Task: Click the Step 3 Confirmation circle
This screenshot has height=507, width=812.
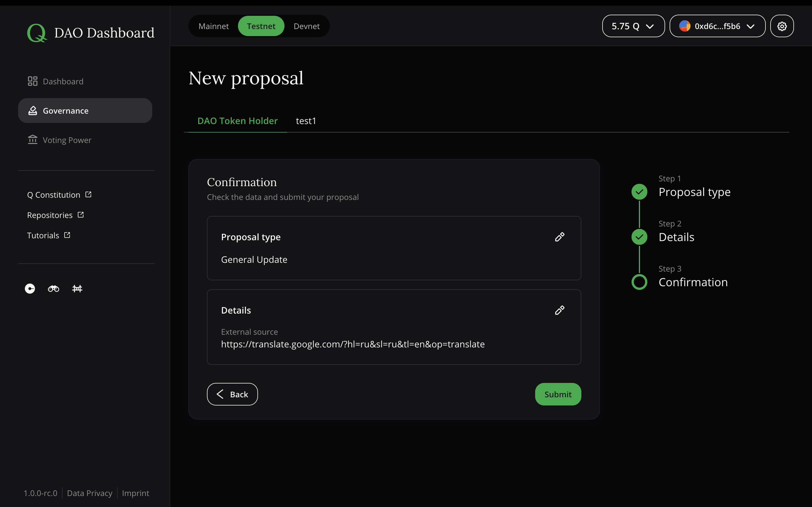Action: 639,282
